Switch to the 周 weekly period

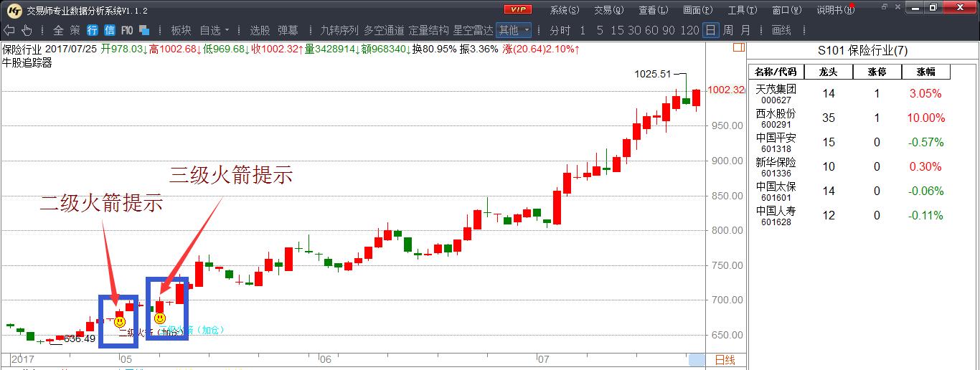click(x=727, y=30)
